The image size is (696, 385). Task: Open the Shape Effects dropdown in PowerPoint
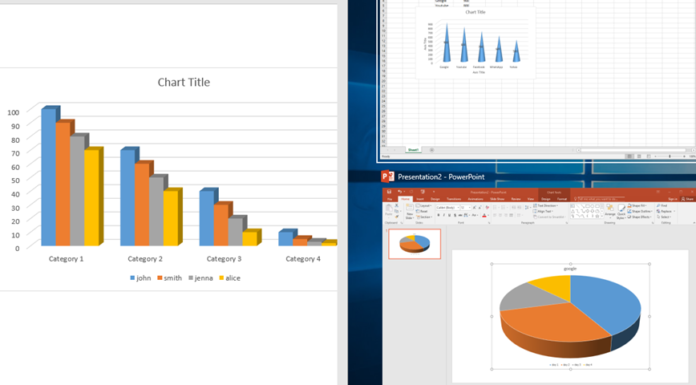pyautogui.click(x=640, y=217)
